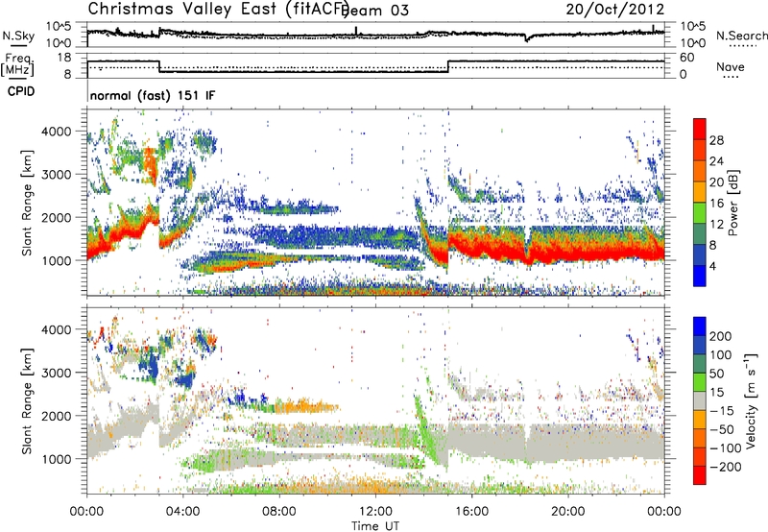The image size is (768, 532).
Task: Click the '16:00' time axis label
Action: [471, 512]
